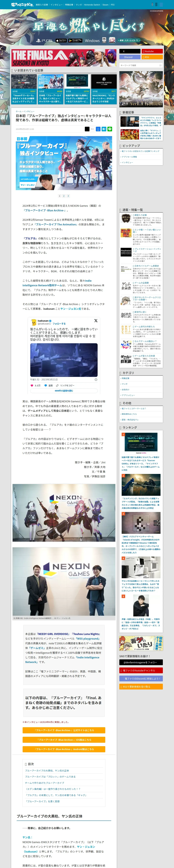This screenshot has height=868, width=174.
Task: Open the tweet's video image
Action: coord(64,360)
